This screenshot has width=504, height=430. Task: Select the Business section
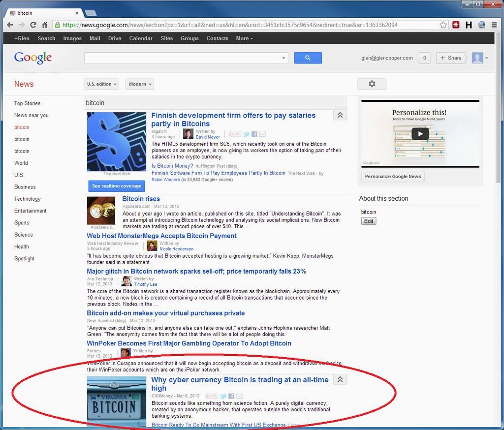coord(25,187)
